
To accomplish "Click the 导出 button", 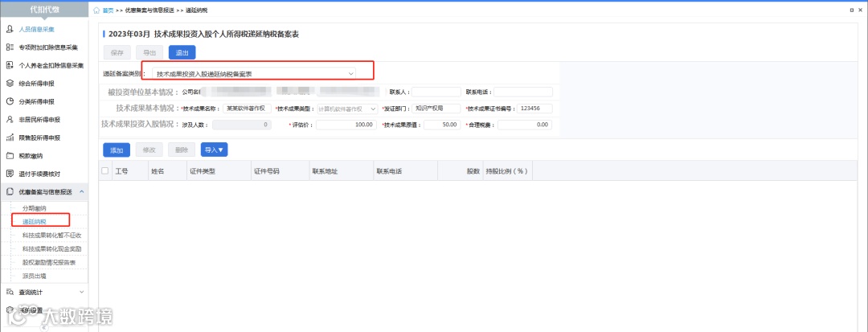I will click(149, 52).
